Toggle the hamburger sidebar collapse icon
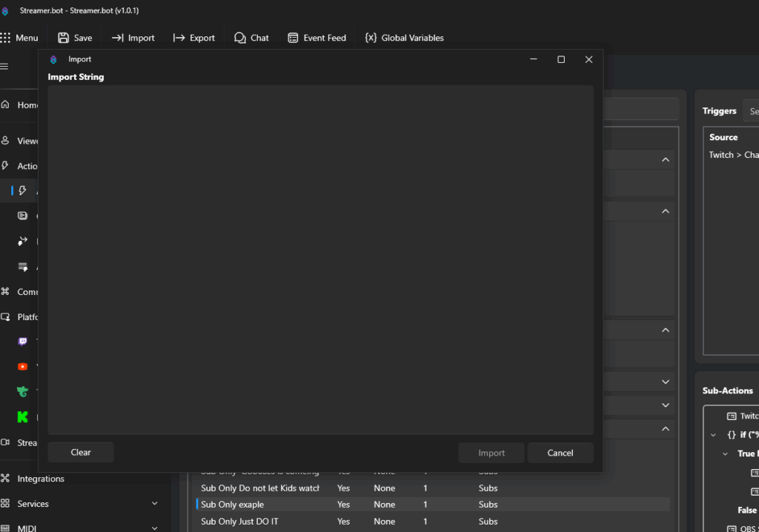This screenshot has height=532, width=759. [x=4, y=66]
